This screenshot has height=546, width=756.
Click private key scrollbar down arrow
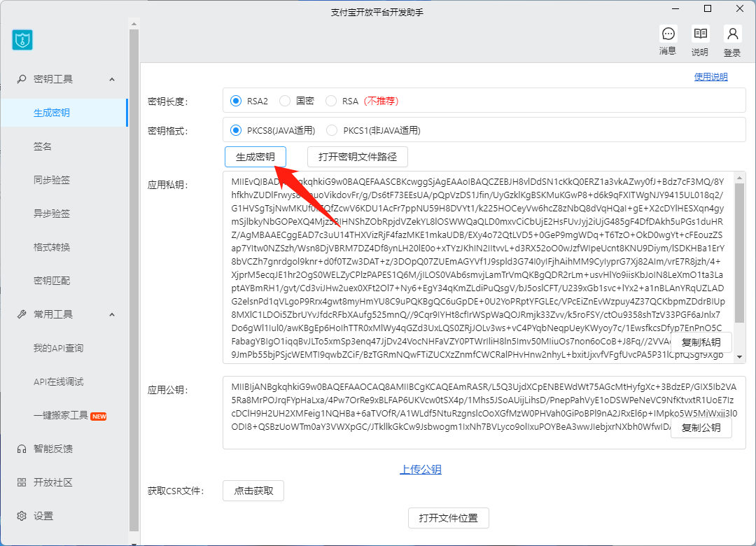(x=740, y=358)
